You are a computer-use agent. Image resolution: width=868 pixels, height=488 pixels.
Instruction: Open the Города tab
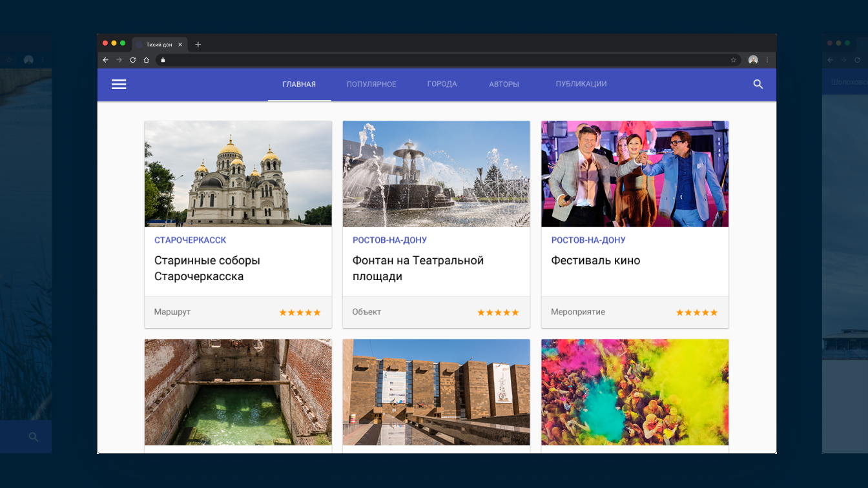point(442,85)
